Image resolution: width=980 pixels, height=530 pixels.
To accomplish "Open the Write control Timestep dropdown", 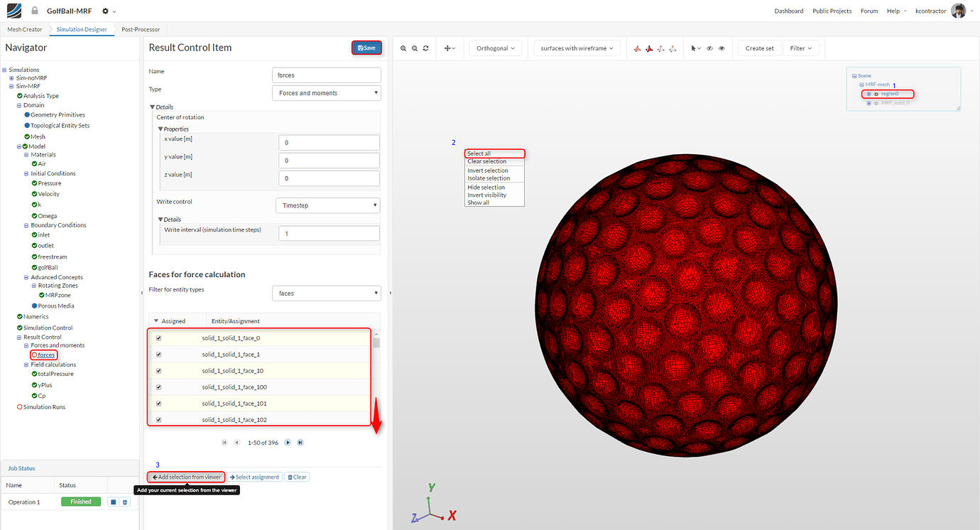I will pyautogui.click(x=327, y=205).
